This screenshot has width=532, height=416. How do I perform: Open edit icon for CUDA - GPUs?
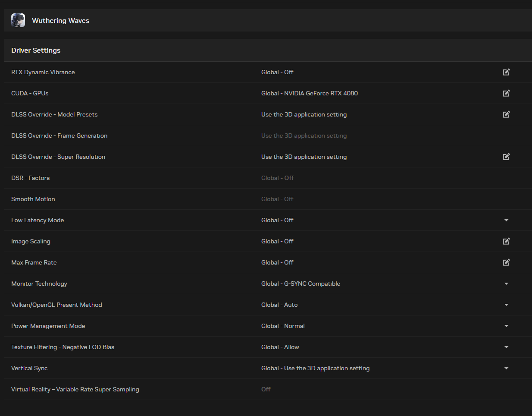tap(507, 93)
